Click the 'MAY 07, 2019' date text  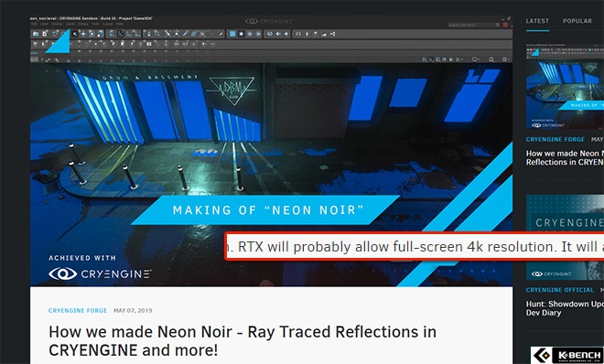click(x=133, y=311)
